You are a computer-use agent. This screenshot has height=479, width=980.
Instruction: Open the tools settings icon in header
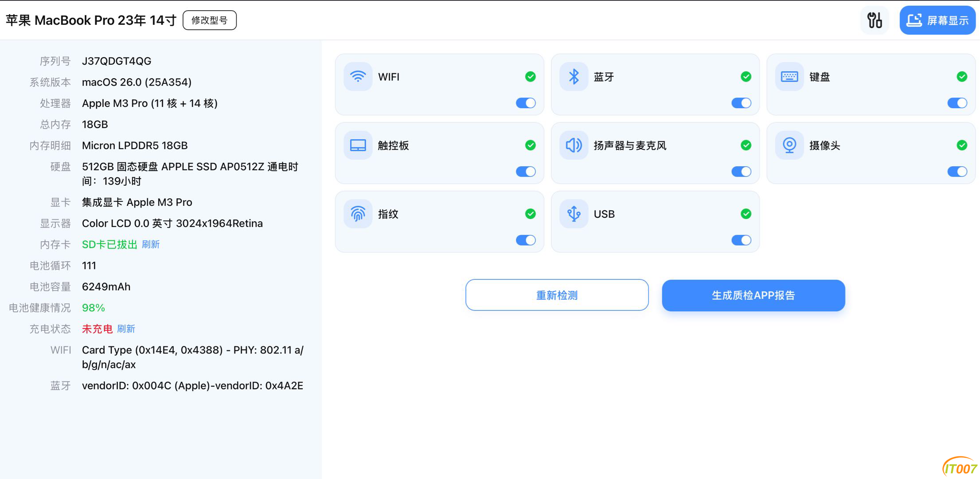[875, 20]
